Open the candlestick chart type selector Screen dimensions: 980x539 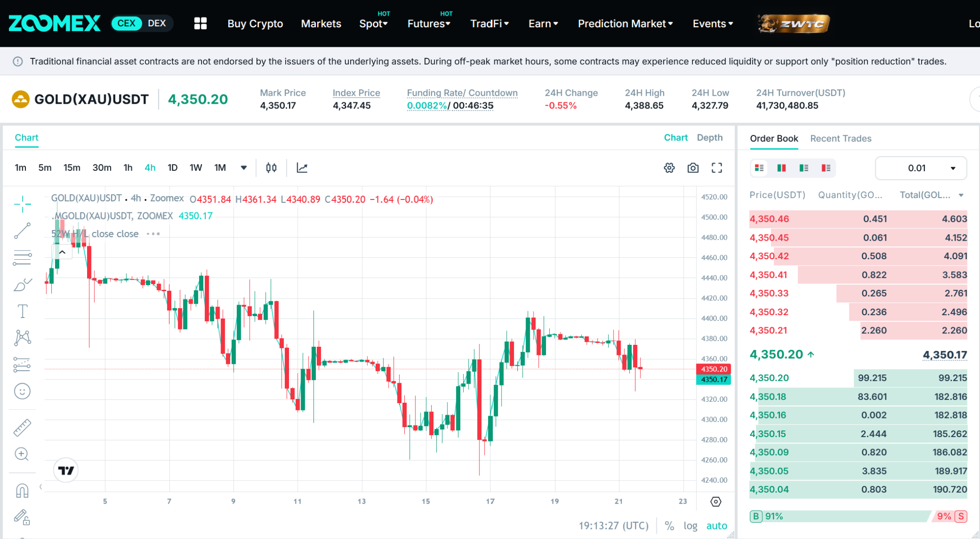click(x=271, y=168)
